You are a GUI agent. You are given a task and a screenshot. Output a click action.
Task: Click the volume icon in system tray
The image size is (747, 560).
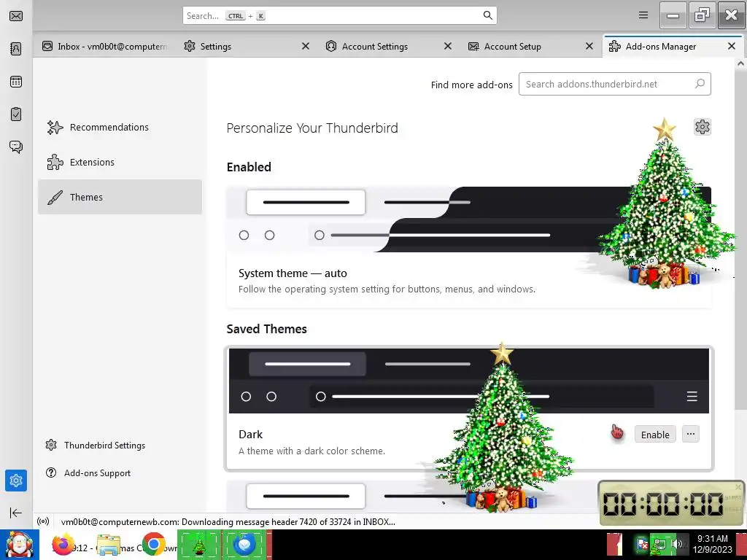click(676, 544)
